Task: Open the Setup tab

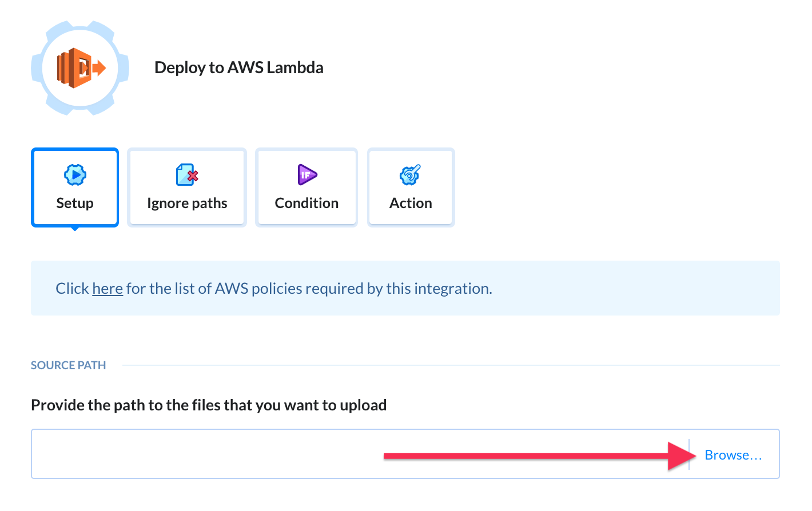Action: 75,187
